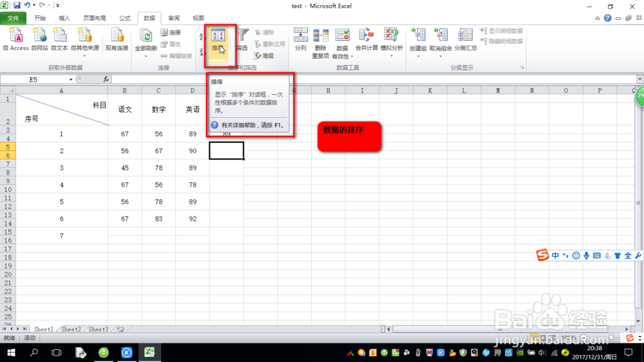Click the Excel taskbar icon
Viewport: 644px width, 362px height.
click(149, 352)
